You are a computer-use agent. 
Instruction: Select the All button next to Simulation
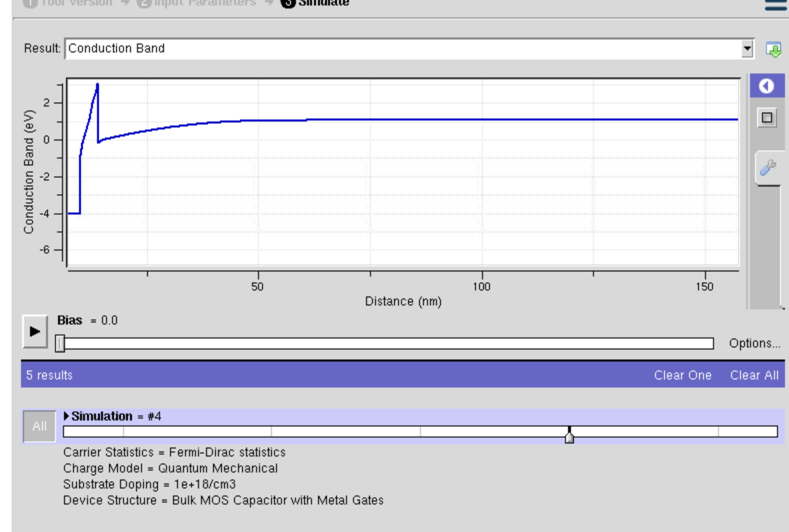point(39,426)
